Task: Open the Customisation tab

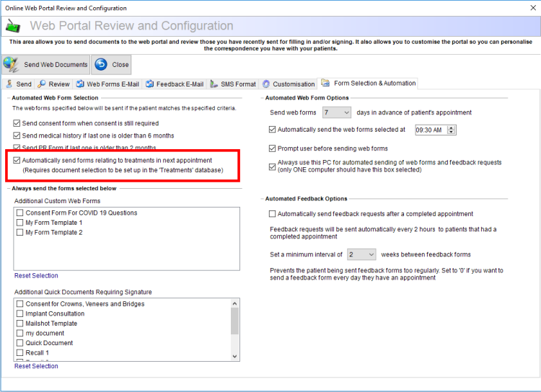Action: click(289, 84)
